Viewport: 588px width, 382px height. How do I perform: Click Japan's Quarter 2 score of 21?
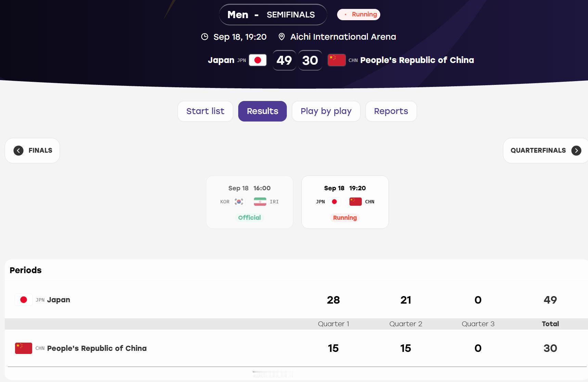click(x=406, y=300)
